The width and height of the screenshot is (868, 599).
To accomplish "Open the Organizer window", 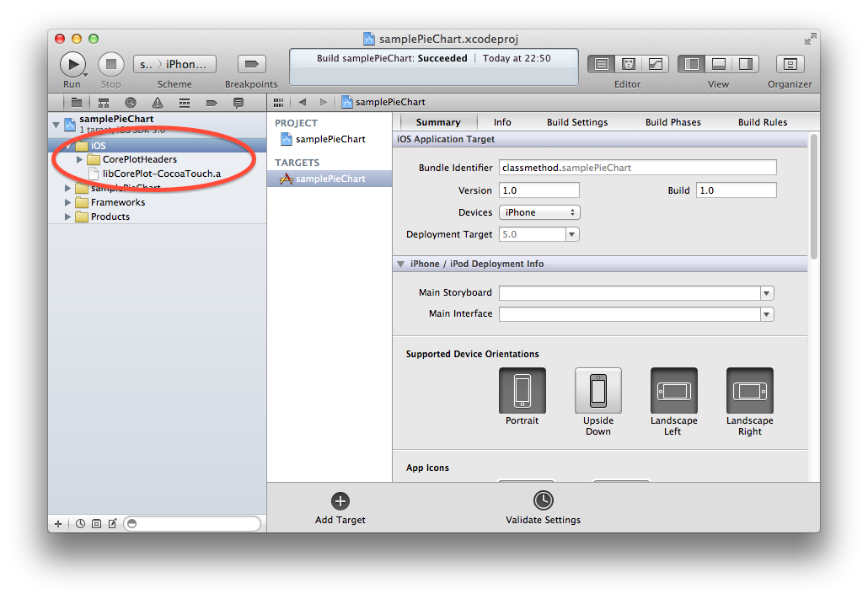I will point(790,64).
